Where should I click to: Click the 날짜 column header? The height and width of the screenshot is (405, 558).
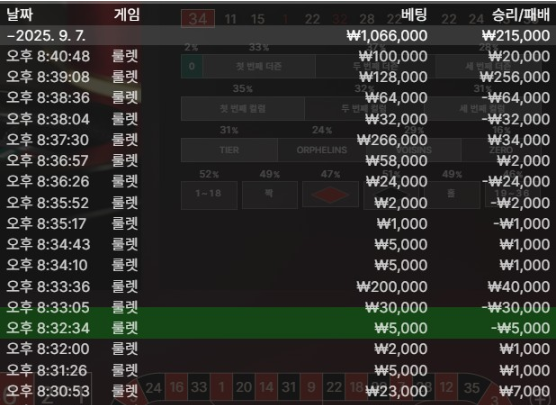pyautogui.click(x=20, y=15)
